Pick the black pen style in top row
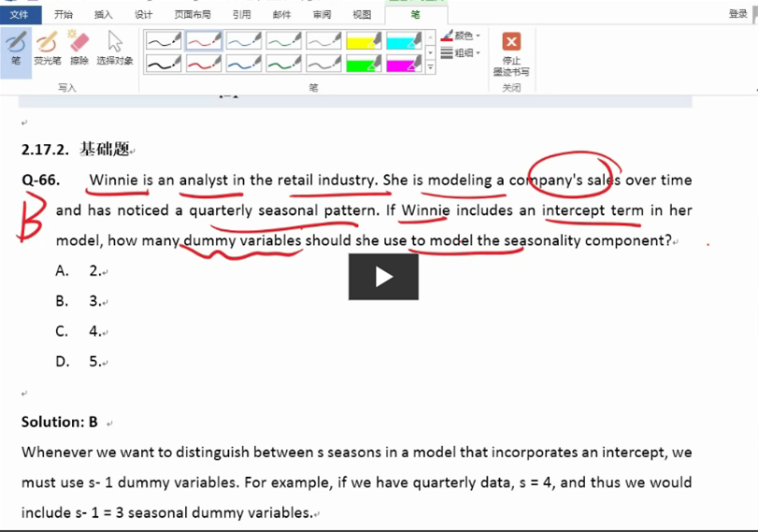 coord(164,40)
